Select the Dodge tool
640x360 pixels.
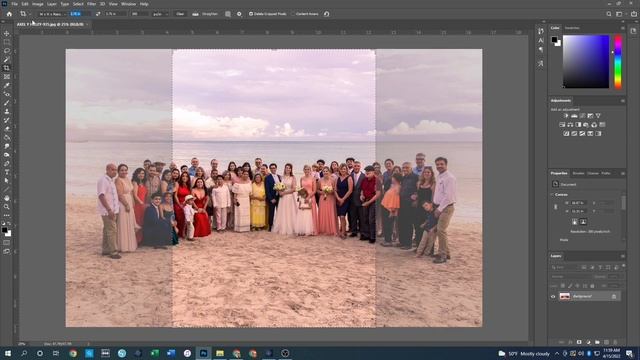(7, 155)
